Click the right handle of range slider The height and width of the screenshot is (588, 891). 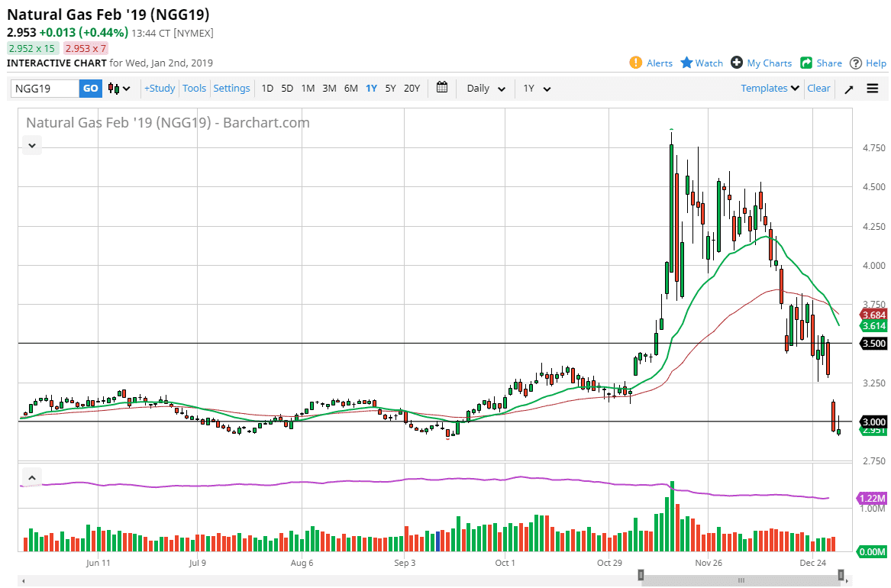[841, 574]
